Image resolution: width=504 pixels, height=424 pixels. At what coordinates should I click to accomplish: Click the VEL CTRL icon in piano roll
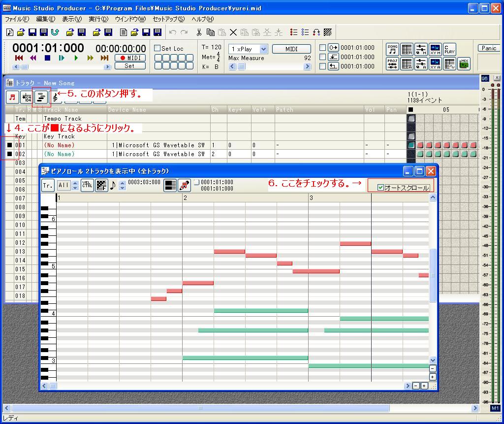tap(87, 186)
